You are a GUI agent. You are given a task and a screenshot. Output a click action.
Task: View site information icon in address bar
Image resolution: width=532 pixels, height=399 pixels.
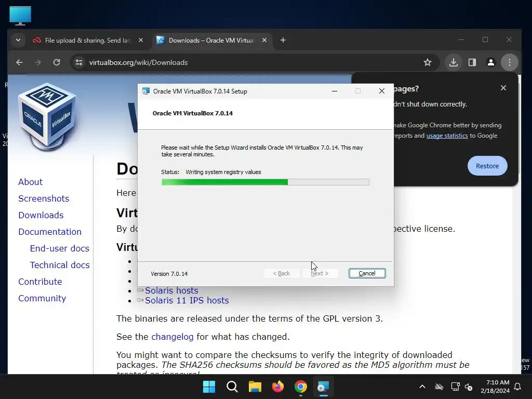[x=79, y=62]
